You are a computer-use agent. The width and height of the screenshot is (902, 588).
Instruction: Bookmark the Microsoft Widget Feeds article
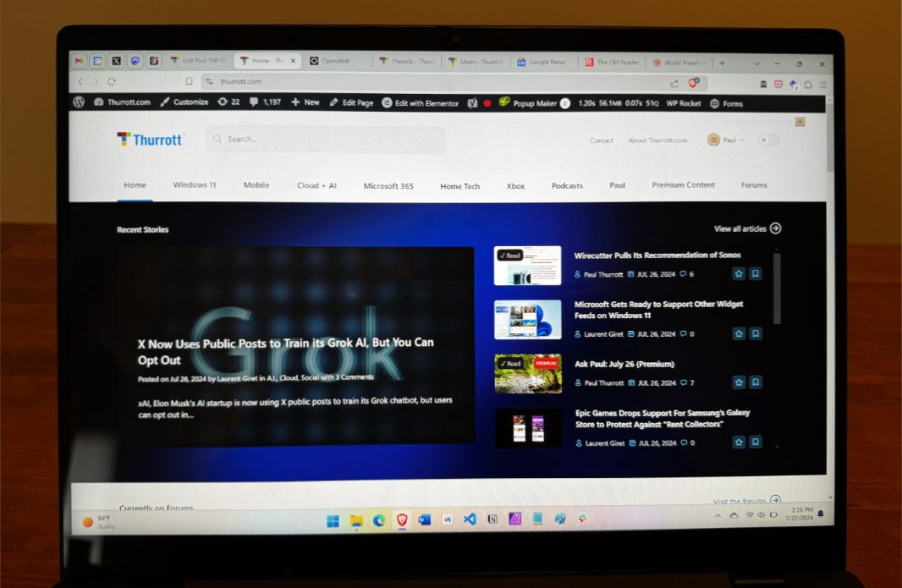pos(756,333)
